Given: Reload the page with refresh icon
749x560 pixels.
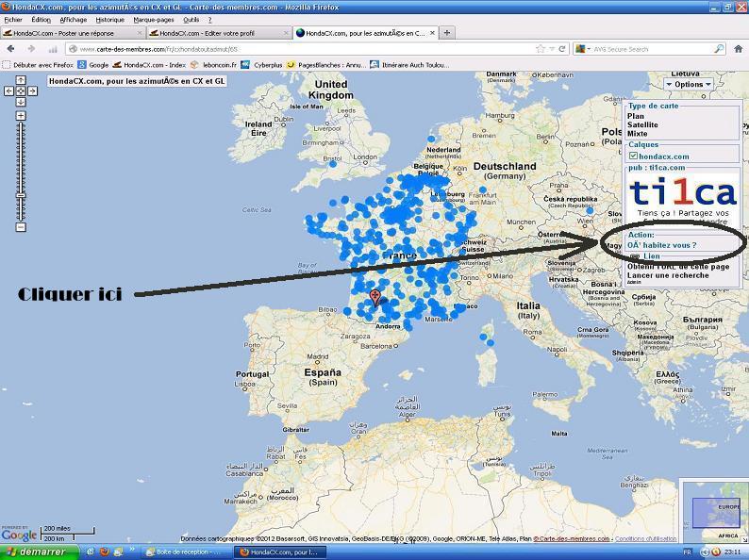Looking at the screenshot, I should [562, 49].
